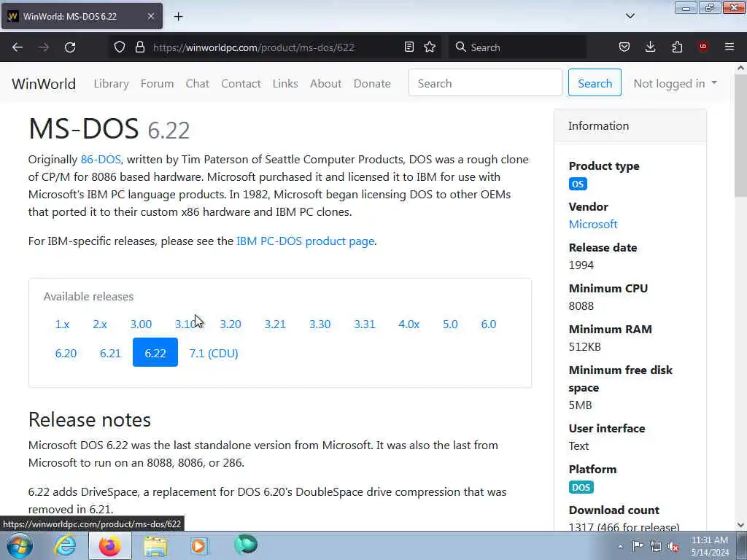747x560 pixels.
Task: Click the page vertical scrollbar thumb
Action: pos(740,136)
